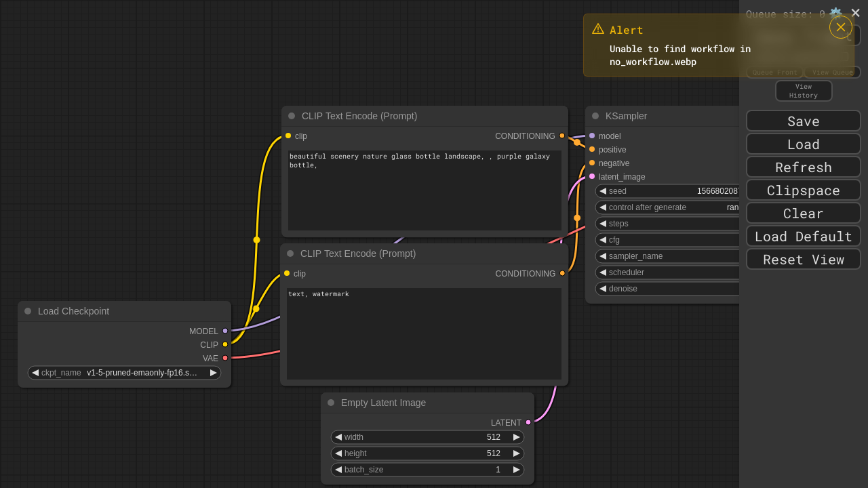Decrease the latent height value arrow
Screen dimensions: 868x488
point(338,453)
